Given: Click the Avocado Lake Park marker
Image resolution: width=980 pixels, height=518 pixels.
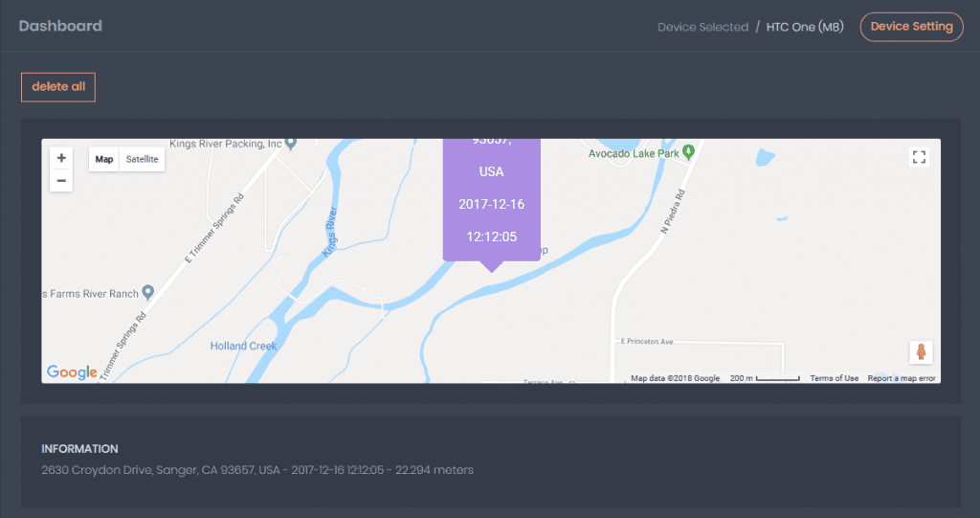Looking at the screenshot, I should [688, 152].
